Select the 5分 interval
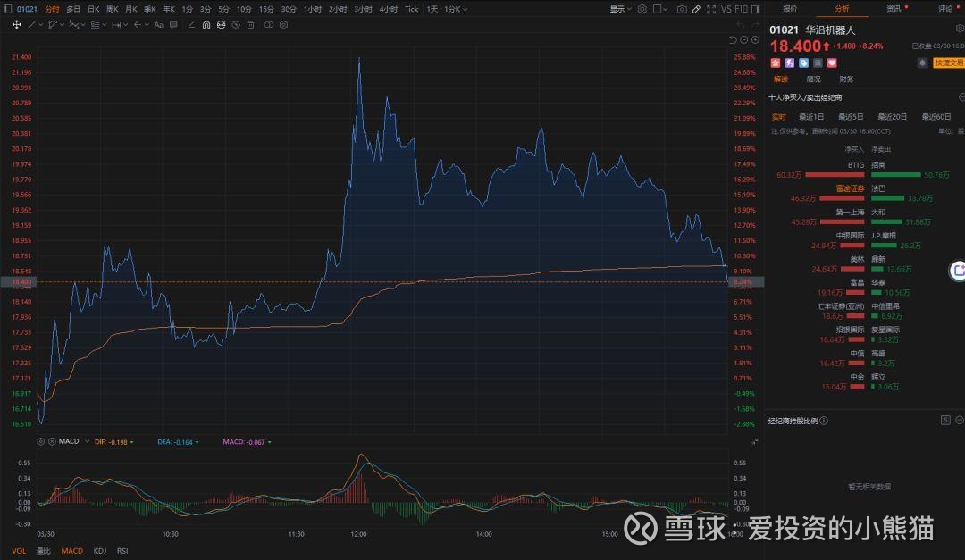The width and height of the screenshot is (965, 560). (223, 9)
